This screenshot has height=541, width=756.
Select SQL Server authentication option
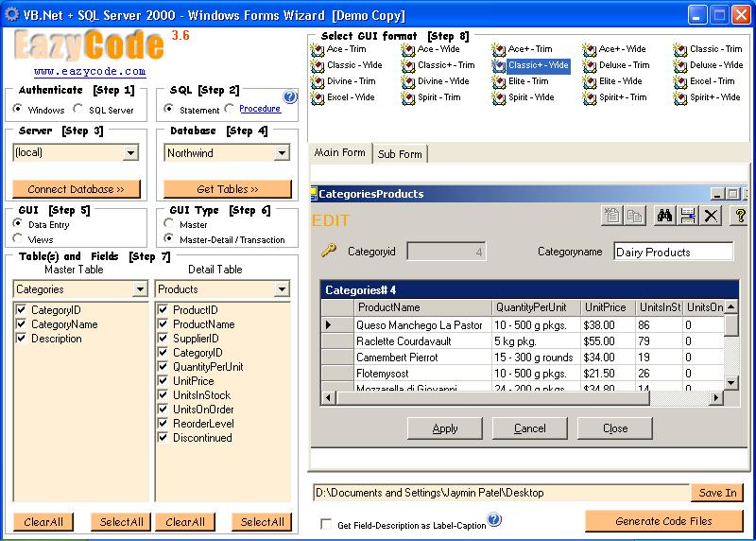click(x=77, y=109)
